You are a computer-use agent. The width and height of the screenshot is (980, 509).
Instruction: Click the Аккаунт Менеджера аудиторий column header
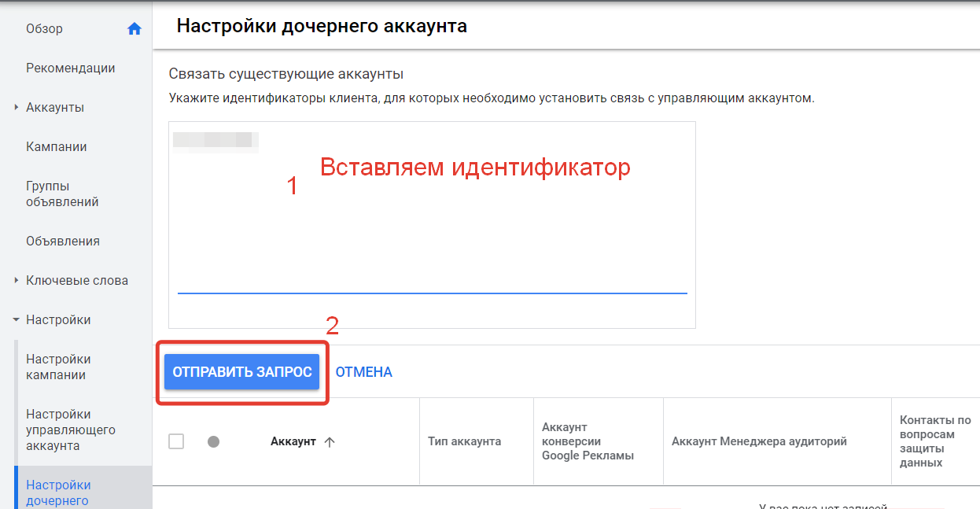[x=758, y=441]
